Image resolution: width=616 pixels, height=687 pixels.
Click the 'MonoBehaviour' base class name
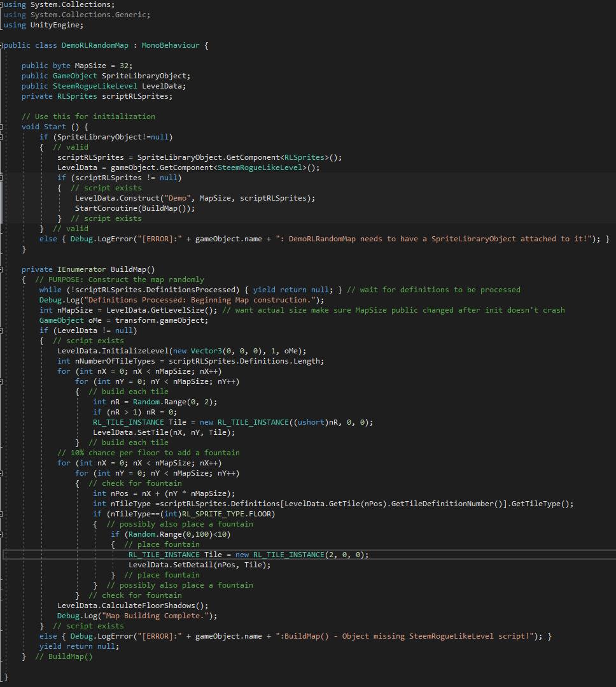[x=171, y=45]
